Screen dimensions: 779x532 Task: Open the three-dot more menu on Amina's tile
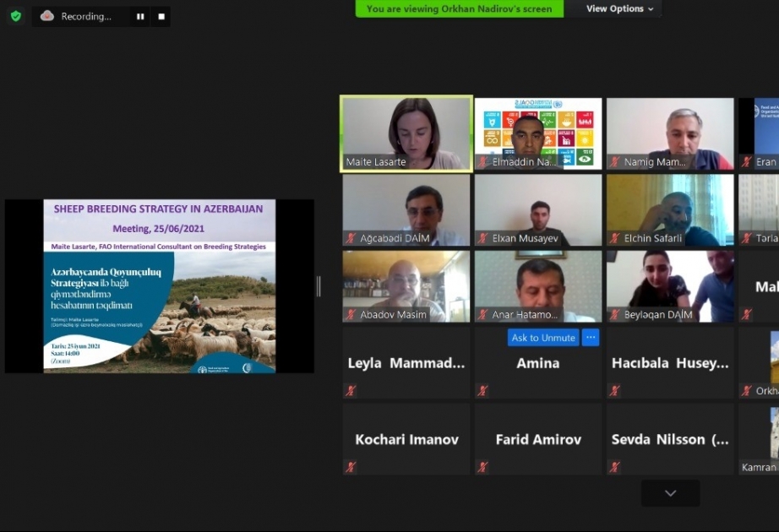click(x=591, y=338)
